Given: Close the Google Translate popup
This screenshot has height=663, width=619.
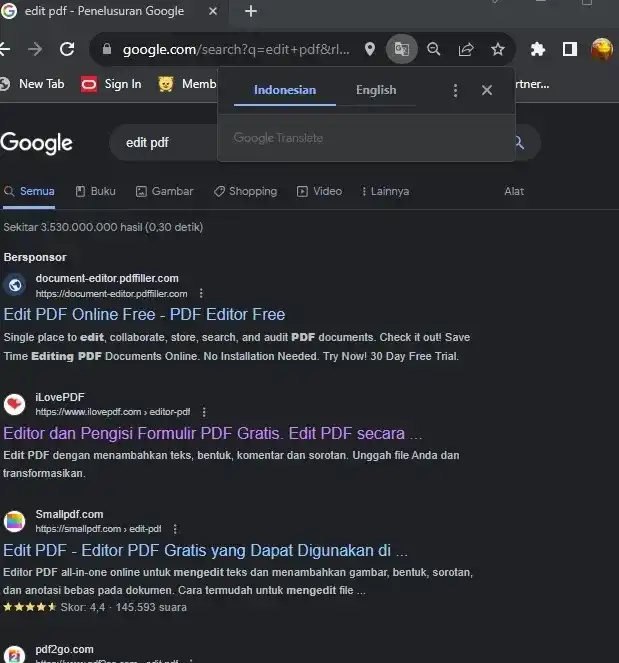Looking at the screenshot, I should coord(487,90).
